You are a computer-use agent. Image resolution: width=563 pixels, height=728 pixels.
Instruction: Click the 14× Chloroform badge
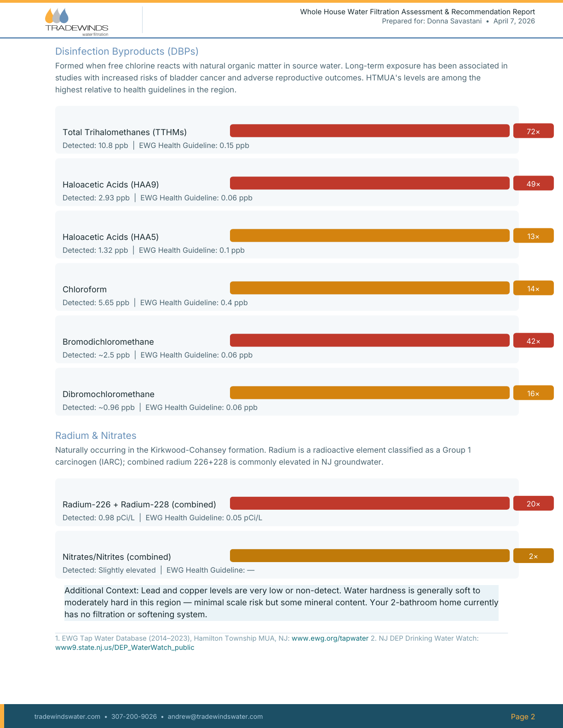[x=533, y=288]
